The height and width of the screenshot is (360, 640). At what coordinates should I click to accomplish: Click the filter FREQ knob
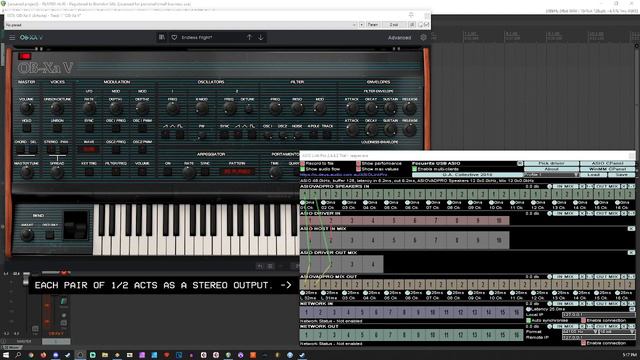(276, 108)
